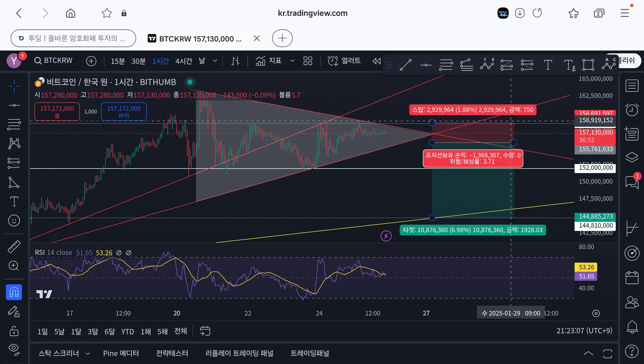This screenshot has width=644, height=364.
Task: Open the economic calendar panel
Action: tap(632, 278)
